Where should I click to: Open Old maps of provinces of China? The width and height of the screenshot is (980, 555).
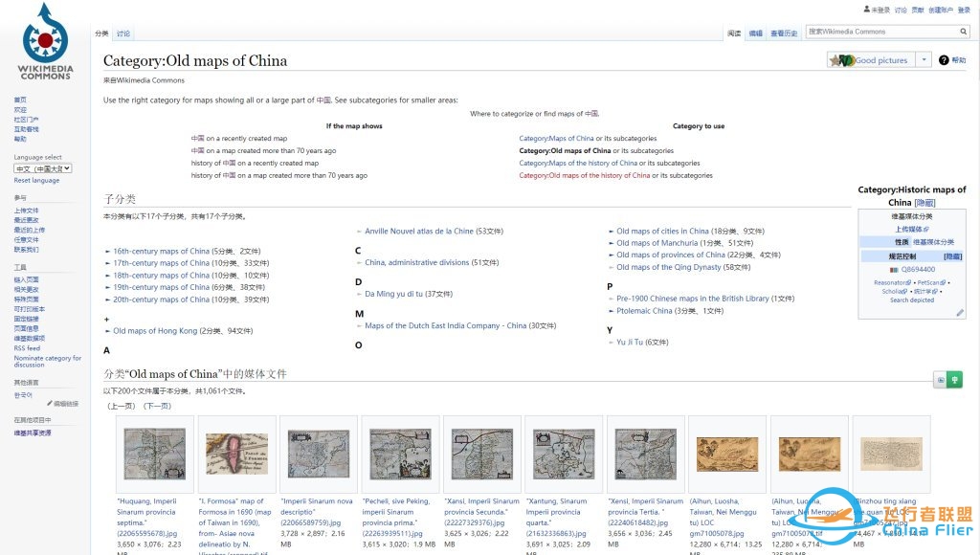[671, 255]
